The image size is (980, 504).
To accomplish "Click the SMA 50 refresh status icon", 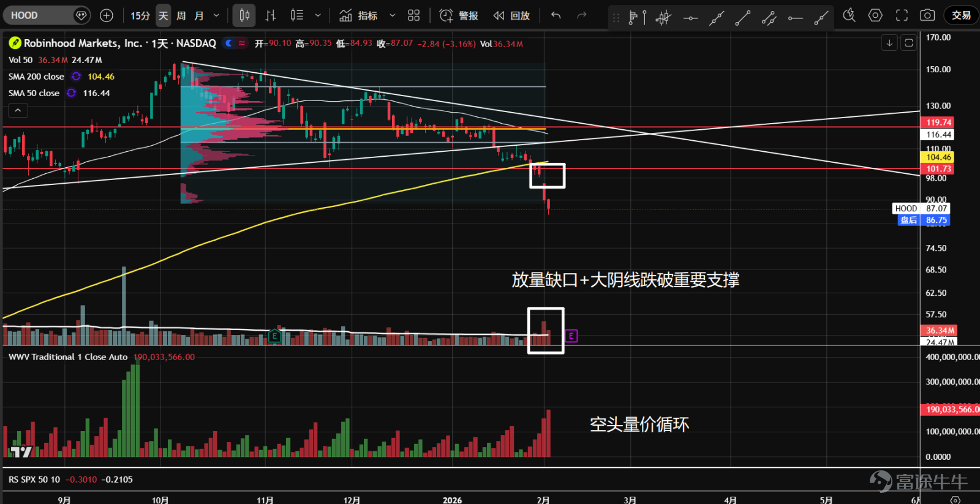I will pos(71,93).
